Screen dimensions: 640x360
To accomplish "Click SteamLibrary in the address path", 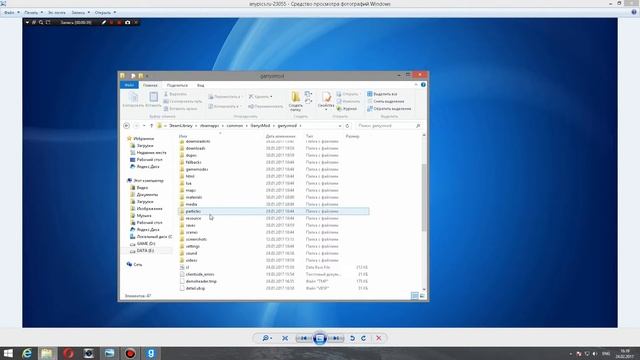I will [180, 126].
